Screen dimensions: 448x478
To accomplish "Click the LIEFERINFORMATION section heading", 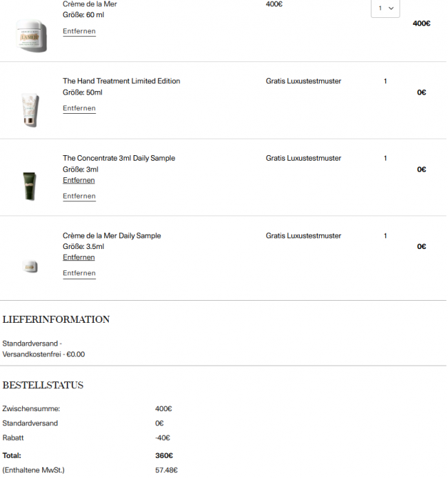I will tap(57, 319).
